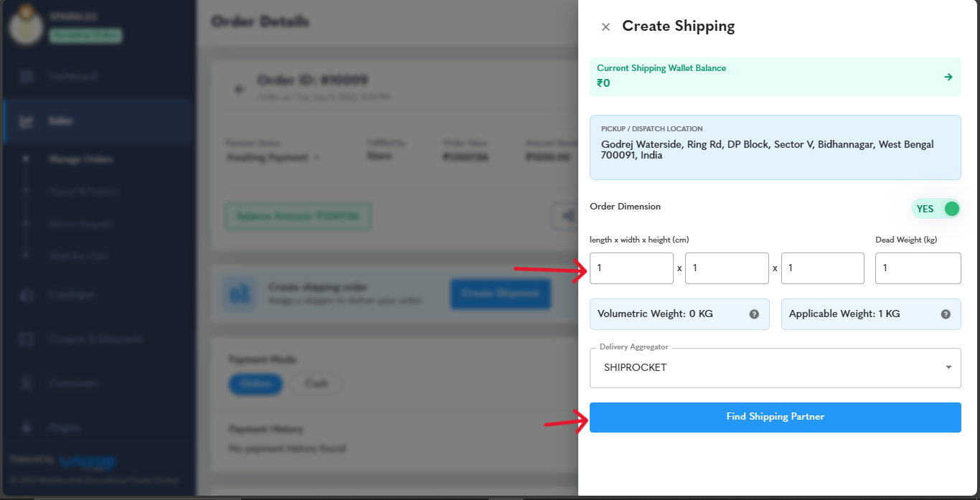Open Manage Orders in the sidebar
980x500 pixels.
80,159
